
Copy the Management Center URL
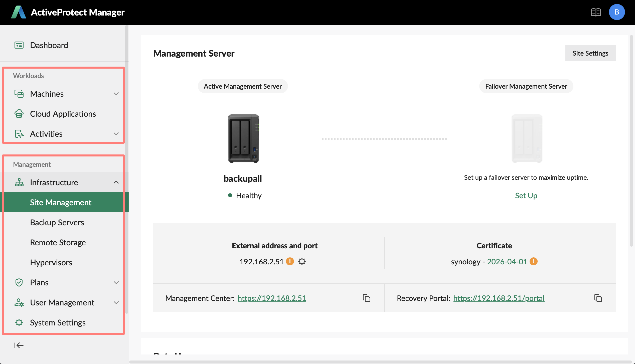(366, 298)
